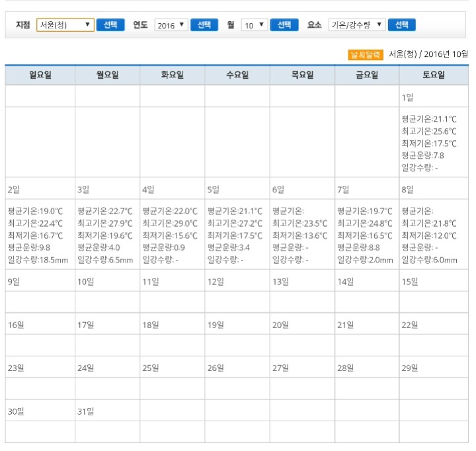Viewport: 476px width, 451px height.
Task: Click the 7일 date cell
Action: [367, 188]
